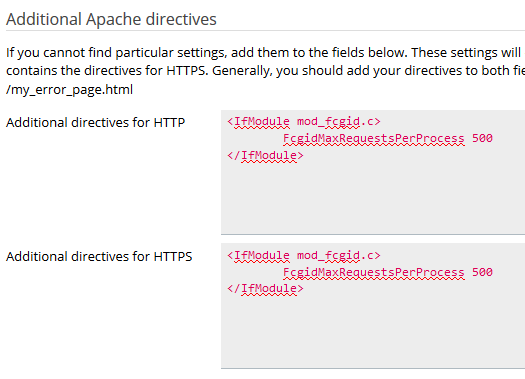This screenshot has height=379, width=525.
Task: Click the 'Additional directives for HTTPS' label
Action: pyautogui.click(x=99, y=256)
